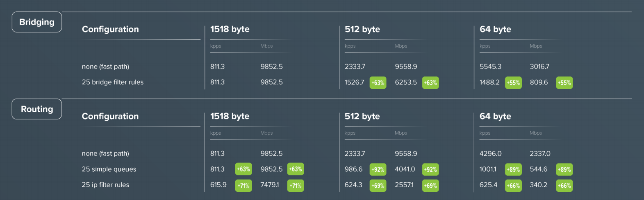Click the +63% badge beside routing 811.3
Viewport: 644px width, 200px height.
tap(243, 169)
